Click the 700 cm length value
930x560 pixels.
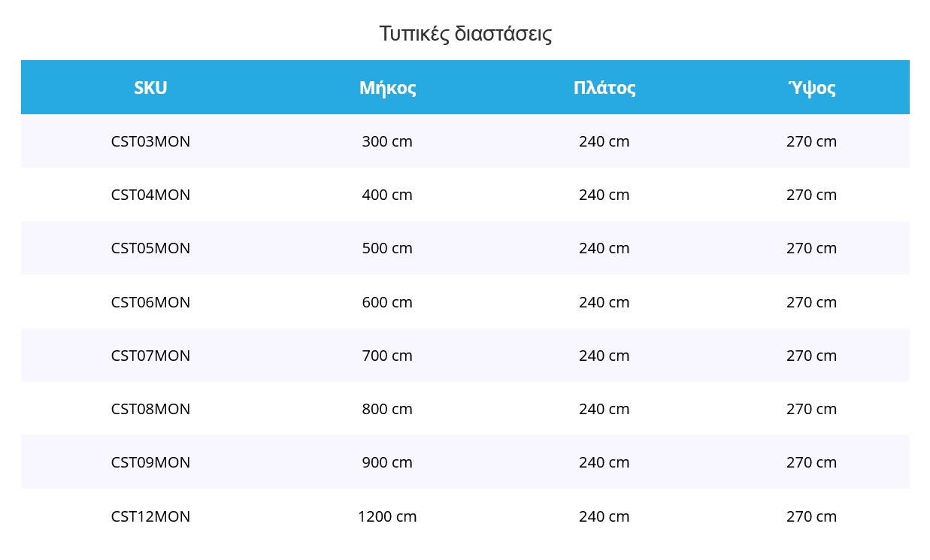pyautogui.click(x=387, y=356)
